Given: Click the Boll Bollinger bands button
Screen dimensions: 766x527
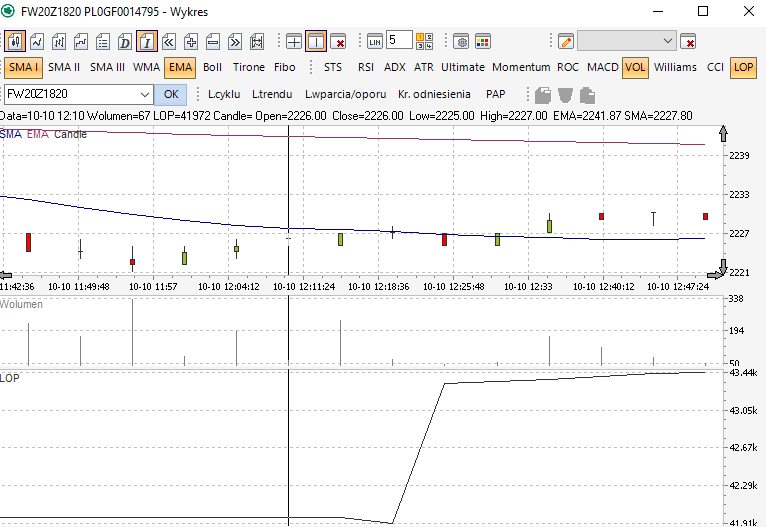Looking at the screenshot, I should tap(212, 67).
